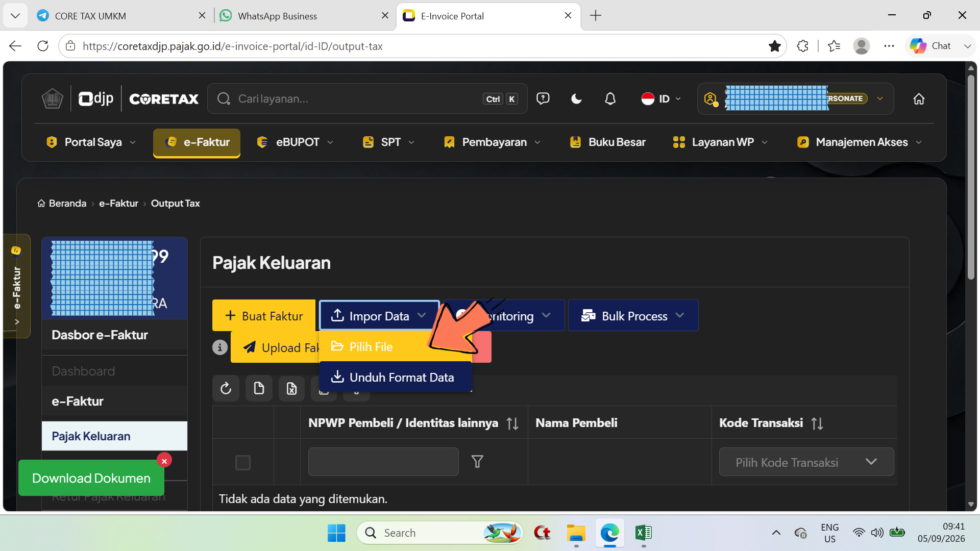This screenshot has width=980, height=551.
Task: Sort by the NPWP Pembeli column arrows
Action: [512, 423]
